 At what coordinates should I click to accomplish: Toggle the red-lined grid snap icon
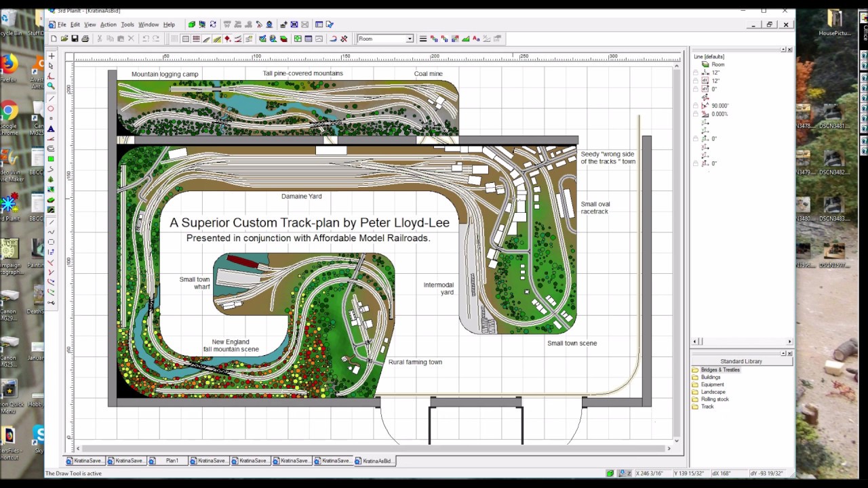[195, 39]
